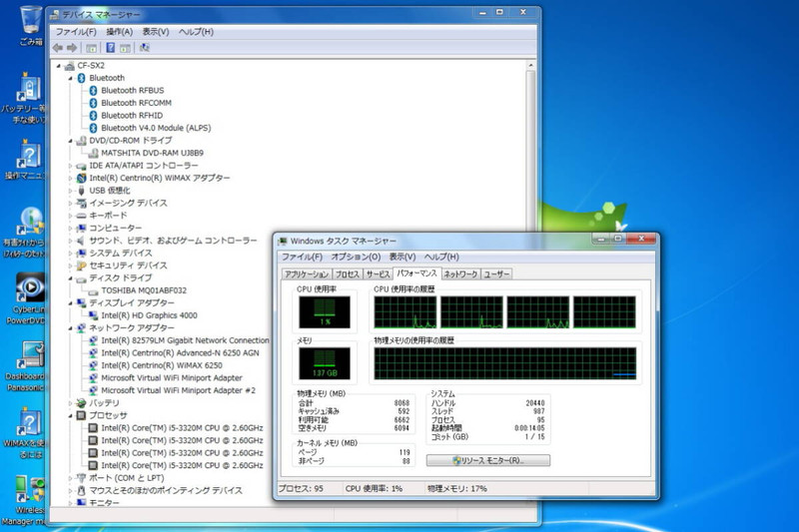Open ファイル(F) menu in Device Manager

[76, 32]
